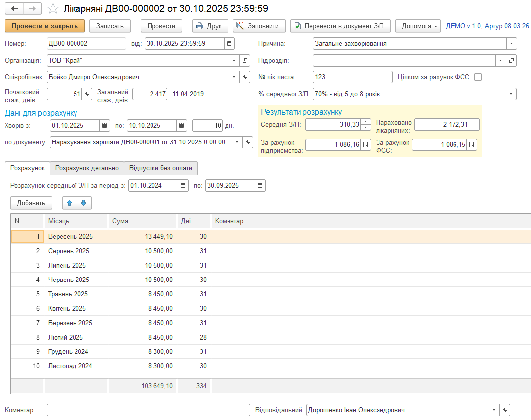Move row down with blue arrow
The height and width of the screenshot is (420, 531).
coord(84,203)
